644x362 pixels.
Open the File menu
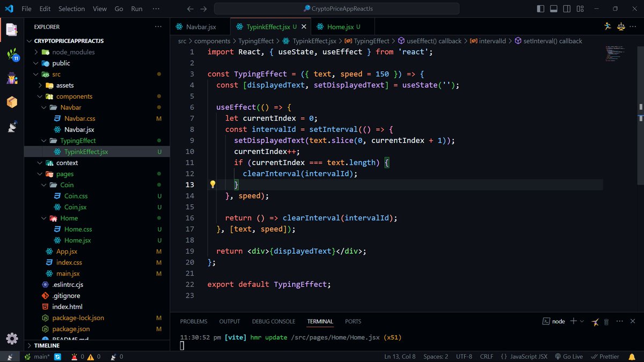pos(26,9)
